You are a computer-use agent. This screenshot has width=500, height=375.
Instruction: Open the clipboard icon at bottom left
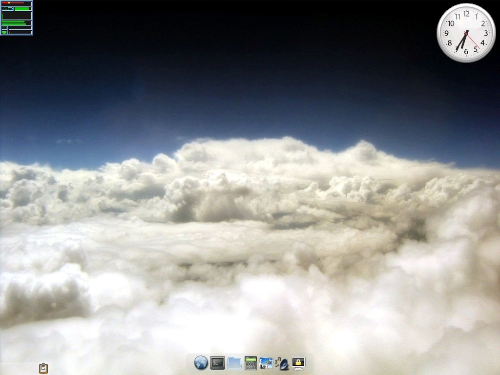pyautogui.click(x=43, y=368)
